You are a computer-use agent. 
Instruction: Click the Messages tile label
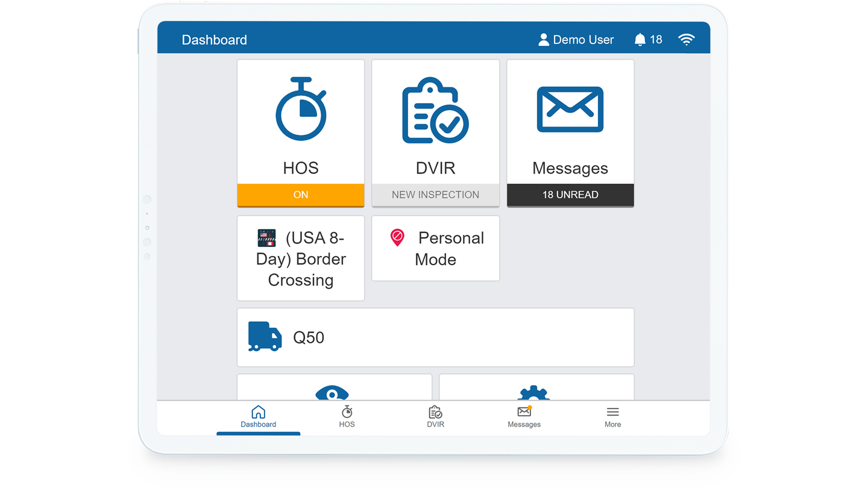pyautogui.click(x=570, y=168)
